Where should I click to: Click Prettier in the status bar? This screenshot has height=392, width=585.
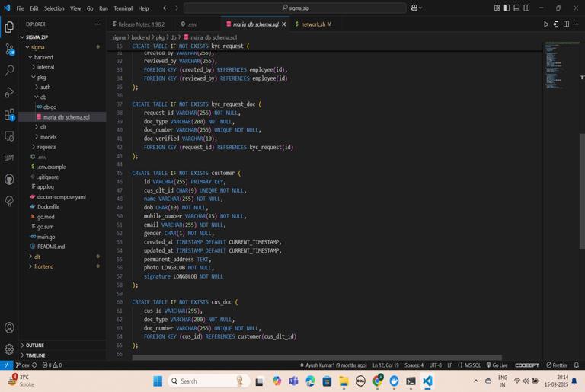pyautogui.click(x=557, y=365)
